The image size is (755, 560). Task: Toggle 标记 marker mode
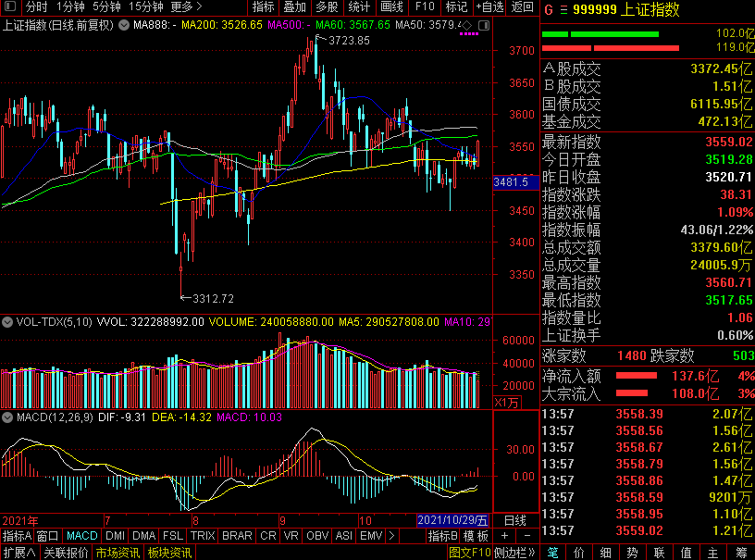[456, 6]
